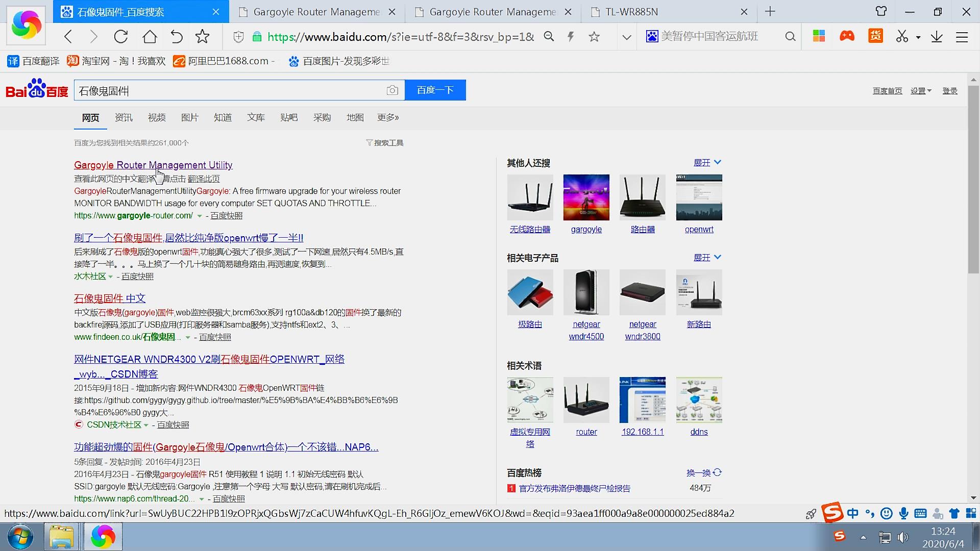This screenshot has width=980, height=551.
Task: Toggle full/half-width punctuation in Sogou bar
Action: point(870,513)
